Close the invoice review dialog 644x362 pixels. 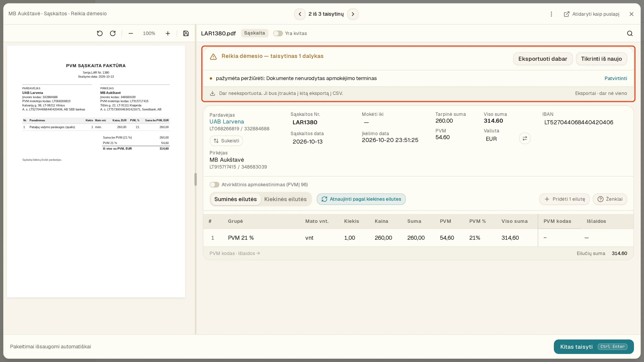click(x=632, y=14)
